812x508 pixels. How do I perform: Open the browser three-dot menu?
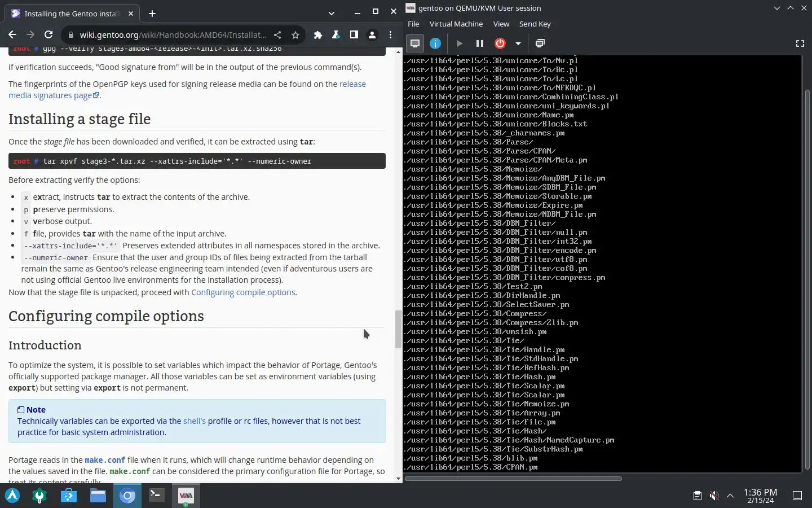pos(390,35)
